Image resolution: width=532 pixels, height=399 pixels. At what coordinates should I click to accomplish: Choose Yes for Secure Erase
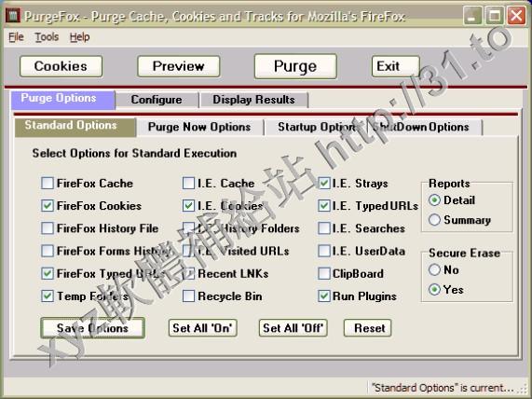[434, 290]
